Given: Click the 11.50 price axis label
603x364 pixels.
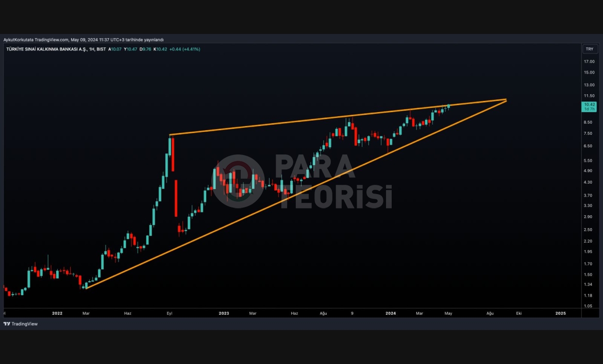Looking at the screenshot, I should [589, 96].
